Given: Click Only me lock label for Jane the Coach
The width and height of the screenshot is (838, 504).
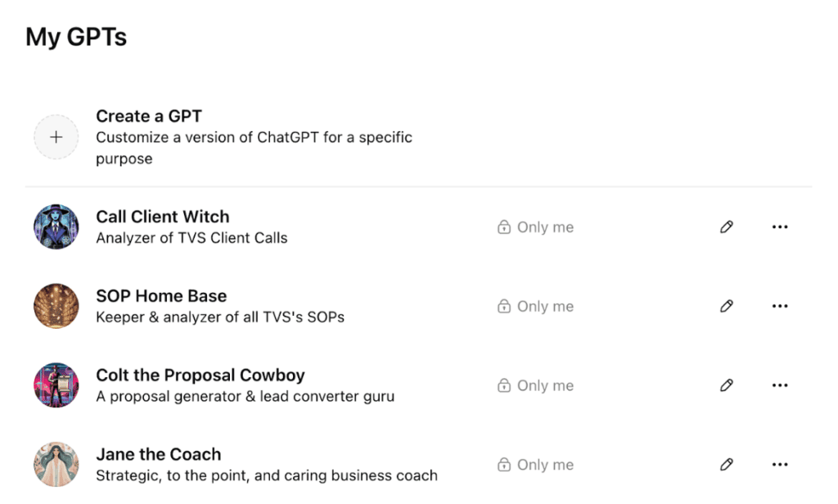Looking at the screenshot, I should pyautogui.click(x=536, y=466).
